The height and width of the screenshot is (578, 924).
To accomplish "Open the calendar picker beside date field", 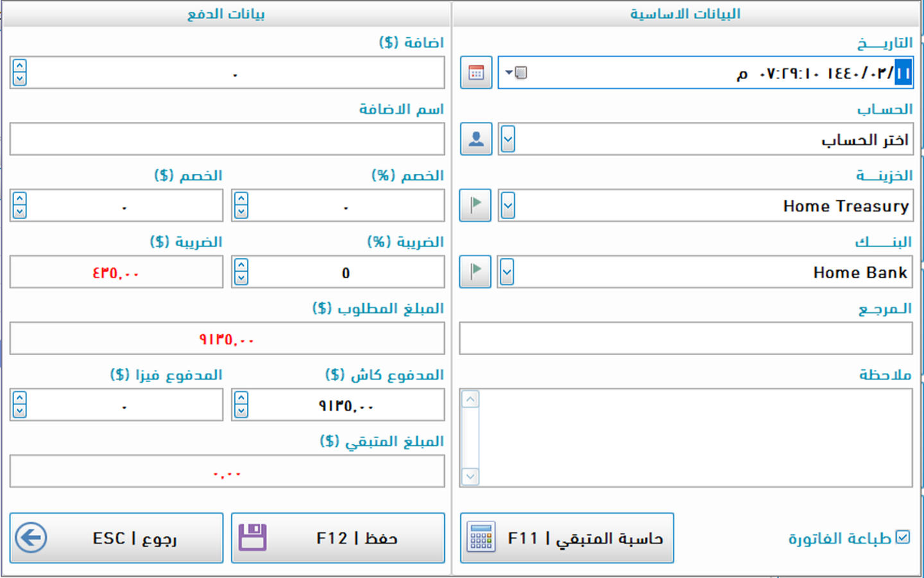I will [475, 73].
